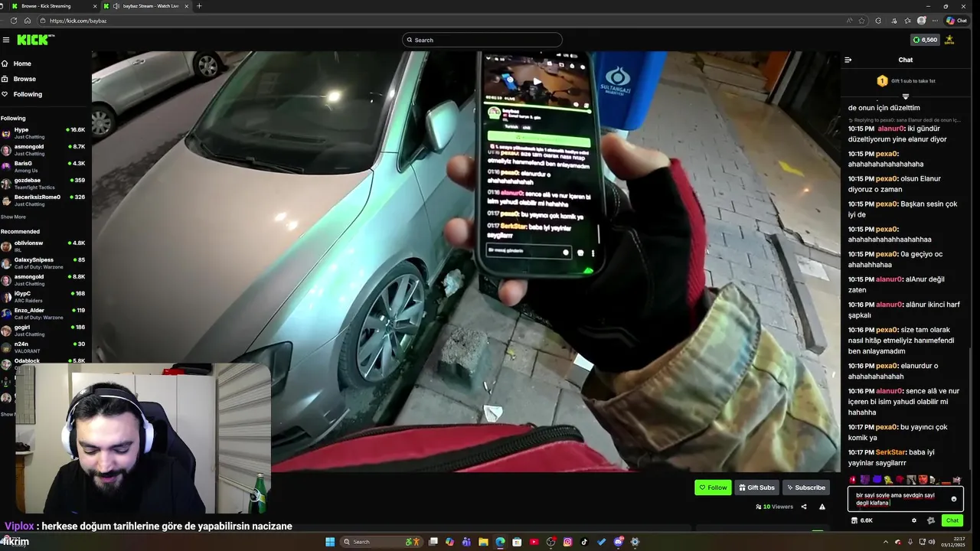Open n24n VALORANT channel

click(x=44, y=347)
